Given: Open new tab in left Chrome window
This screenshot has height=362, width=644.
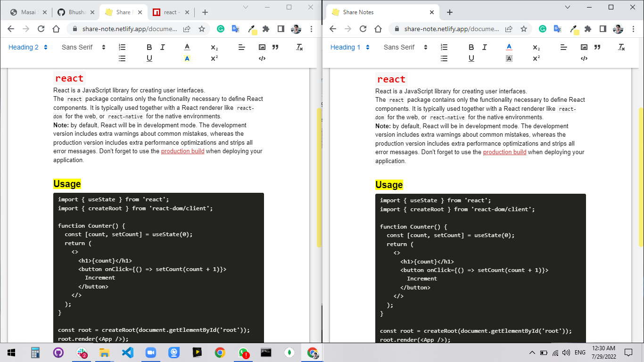Looking at the screenshot, I should [x=205, y=12].
